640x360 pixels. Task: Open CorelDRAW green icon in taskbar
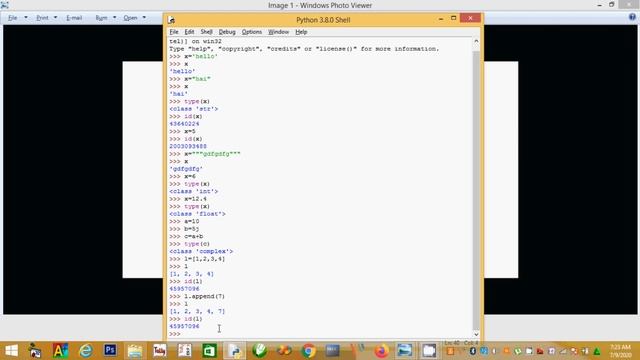[x=259, y=351]
